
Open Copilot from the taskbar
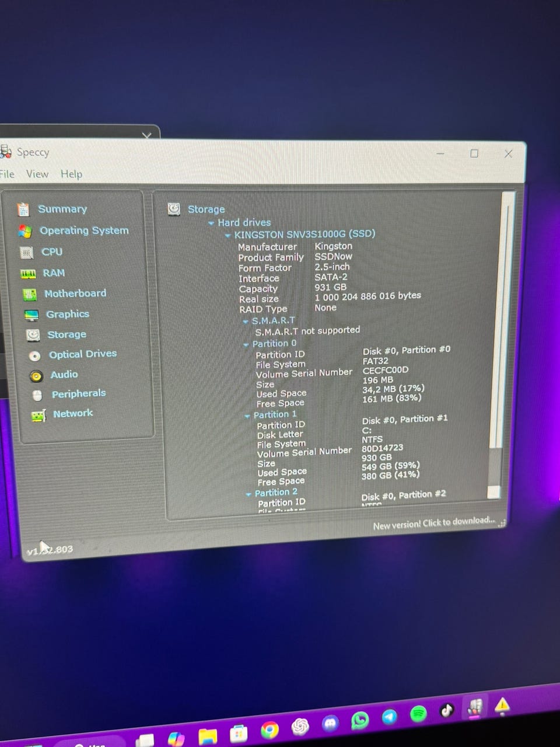click(x=176, y=738)
